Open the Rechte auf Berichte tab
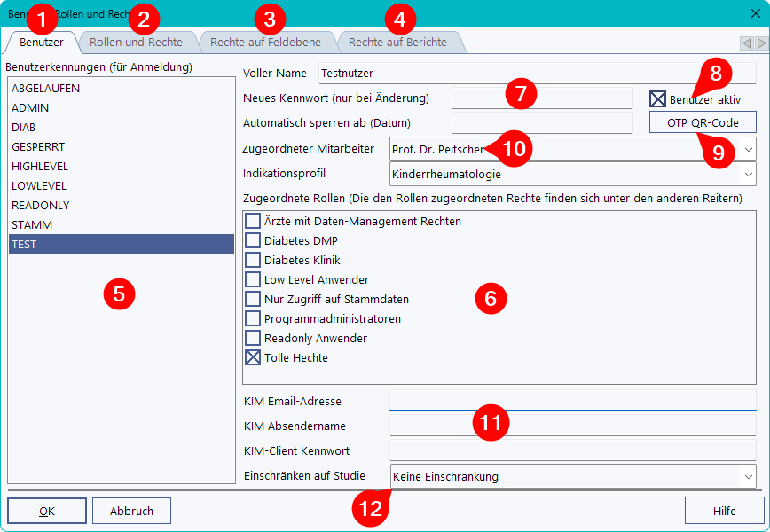This screenshot has width=770, height=532. 397,43
